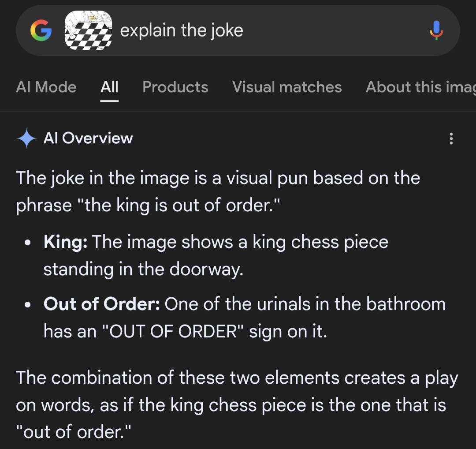Tap the Google logo

pyautogui.click(x=41, y=30)
